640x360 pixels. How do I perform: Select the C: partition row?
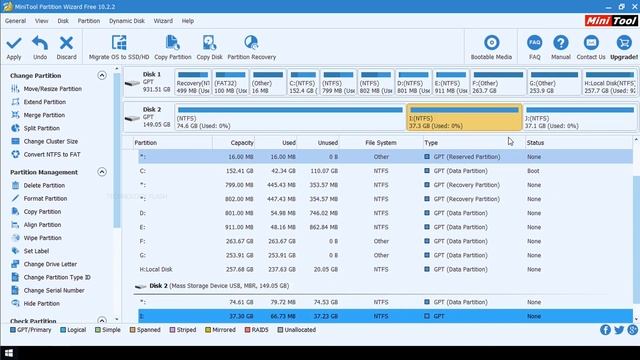point(385,171)
